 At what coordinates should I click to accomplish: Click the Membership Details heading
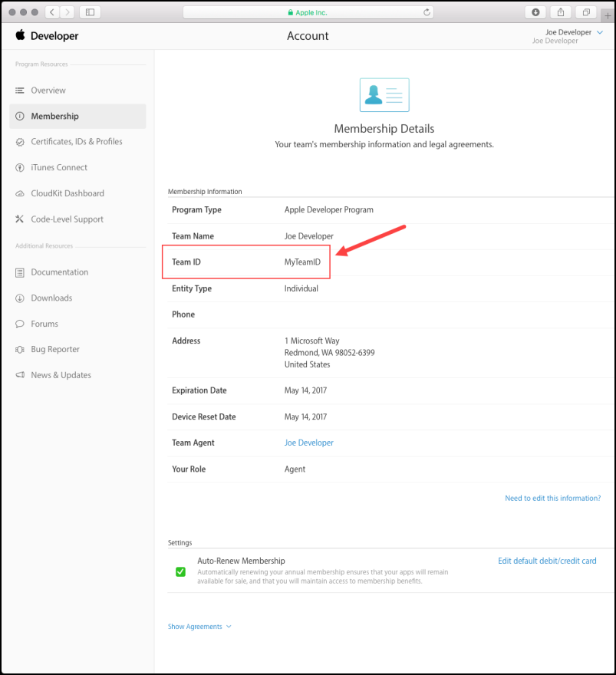(384, 128)
